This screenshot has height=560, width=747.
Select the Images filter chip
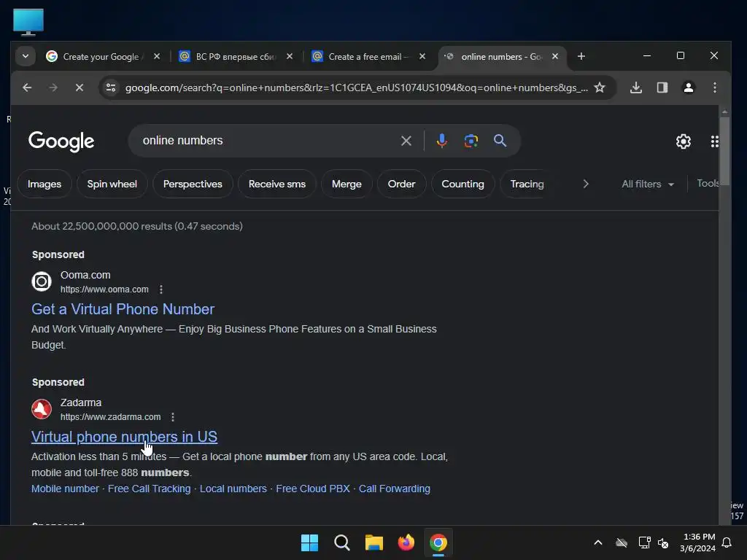(x=44, y=184)
